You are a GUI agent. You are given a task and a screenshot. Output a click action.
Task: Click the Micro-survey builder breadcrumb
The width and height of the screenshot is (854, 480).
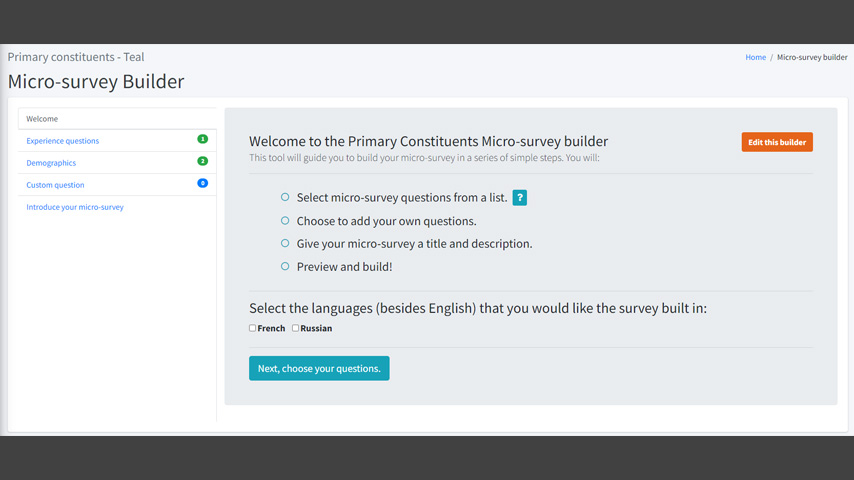tap(812, 57)
